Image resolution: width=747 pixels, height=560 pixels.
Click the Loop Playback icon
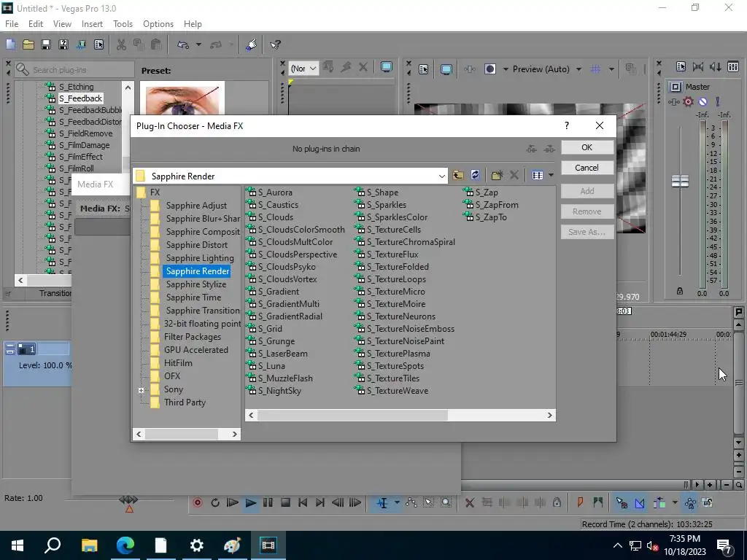215,502
